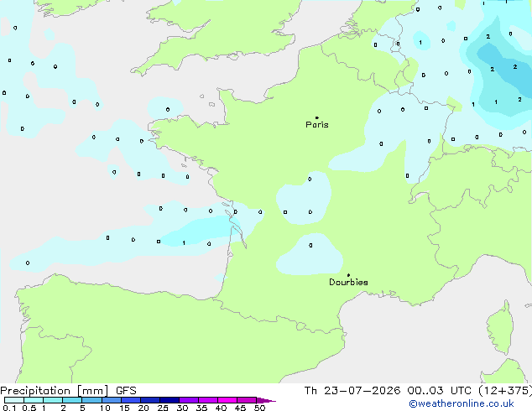Pick the 25 mm legend color swatch
This screenshot has height=411, width=532.
point(170,400)
